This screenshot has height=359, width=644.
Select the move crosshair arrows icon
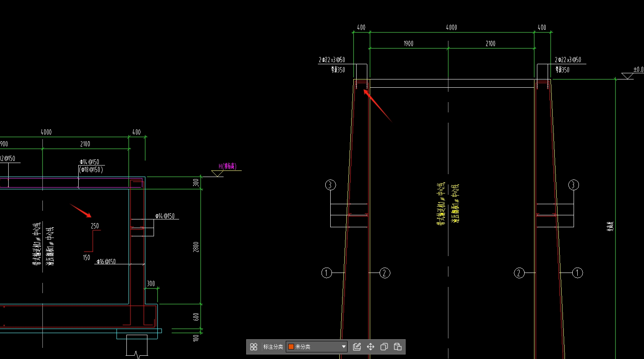tap(371, 347)
